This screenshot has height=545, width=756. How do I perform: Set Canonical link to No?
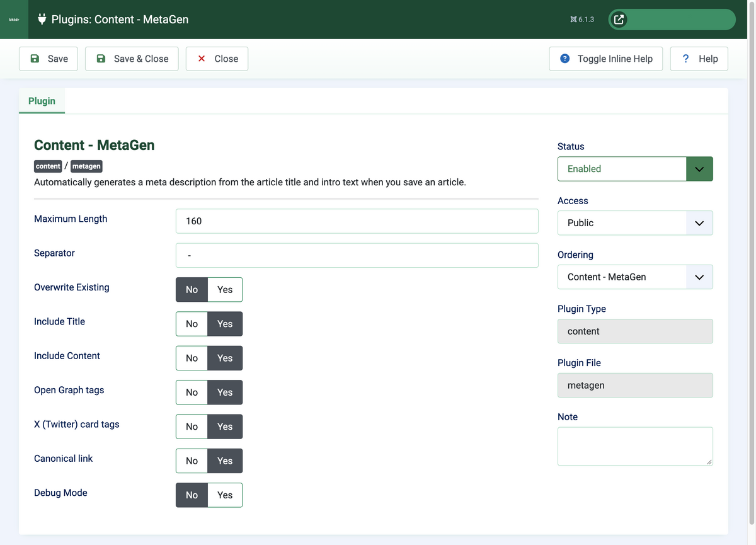(192, 461)
